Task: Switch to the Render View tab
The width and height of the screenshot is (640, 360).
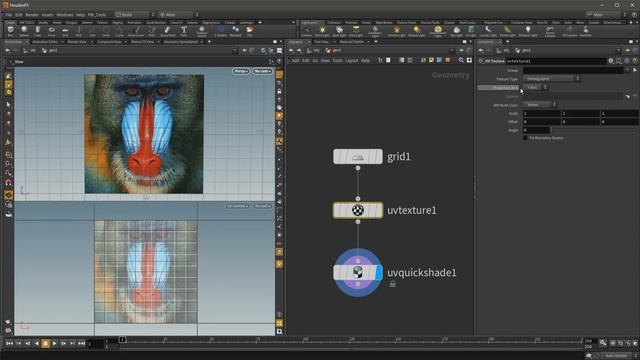Action: tap(77, 42)
